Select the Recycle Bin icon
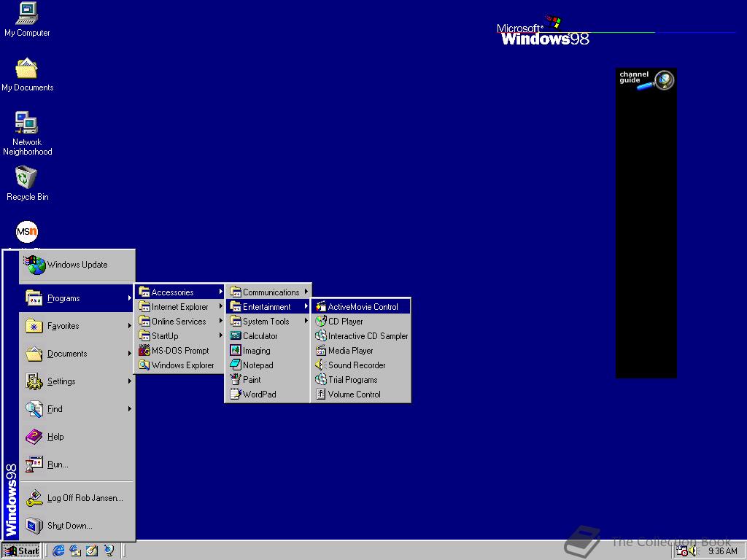Viewport: 747px width, 560px height. point(27,183)
